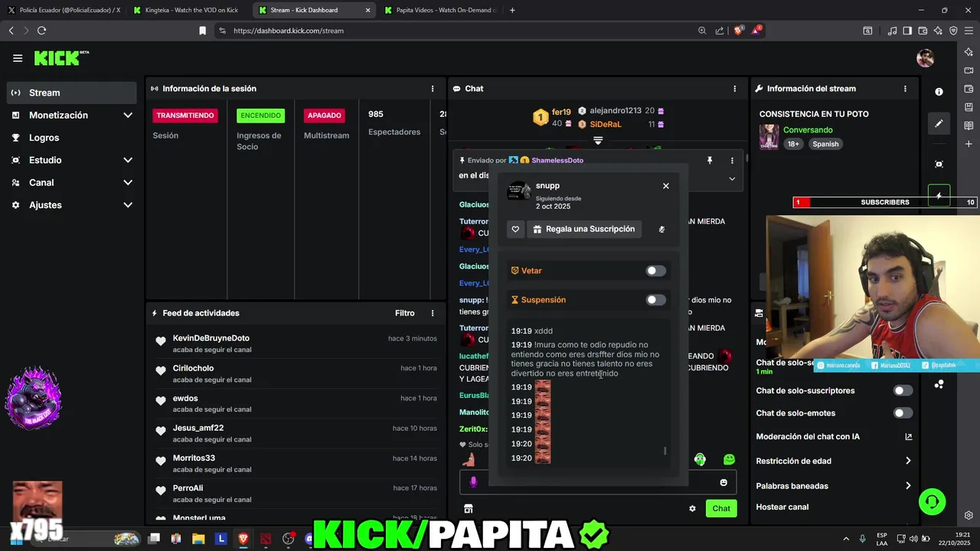Click the green Chat send button

[721, 508]
